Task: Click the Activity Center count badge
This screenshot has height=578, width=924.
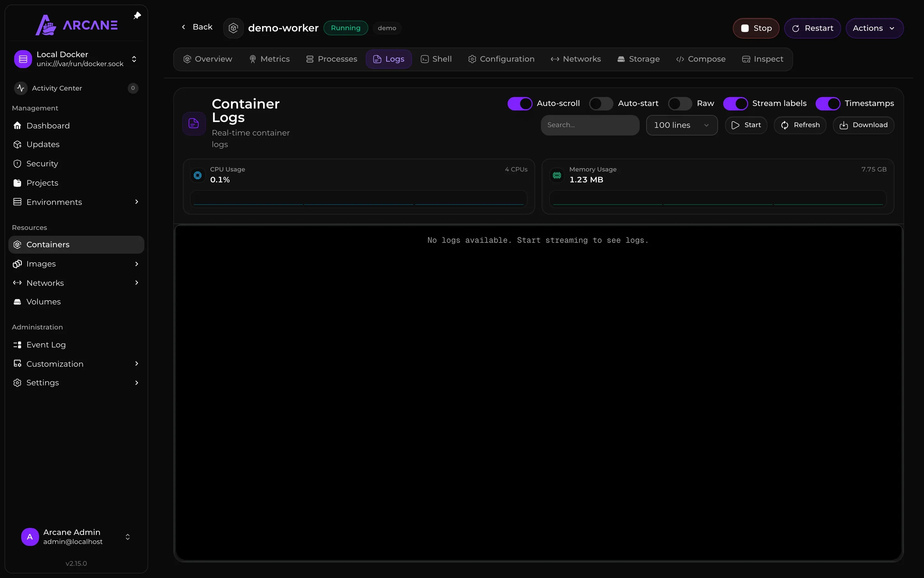Action: coord(133,88)
